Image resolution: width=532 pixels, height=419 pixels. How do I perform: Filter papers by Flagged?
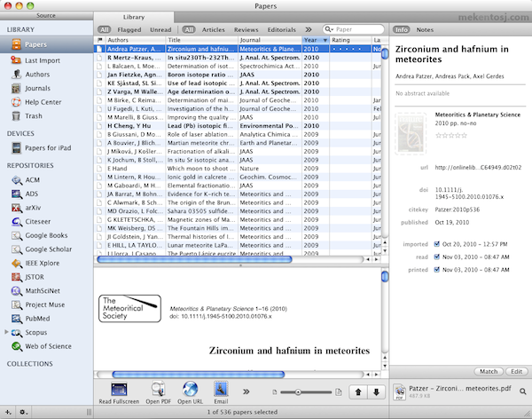click(129, 29)
